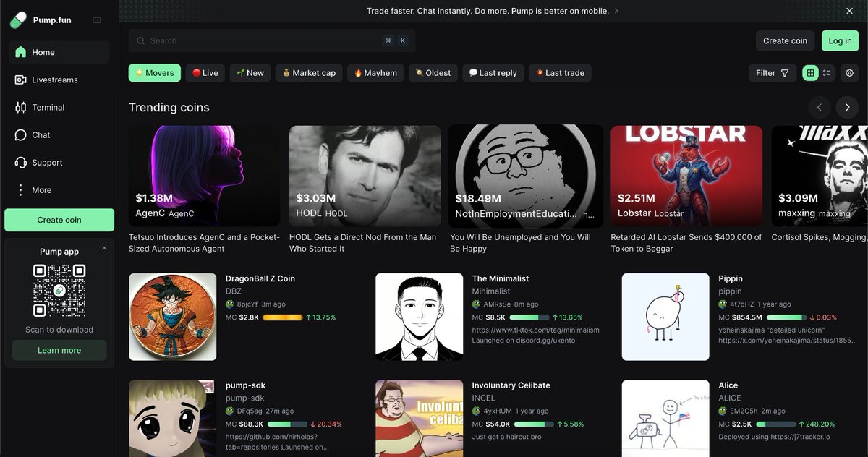
Task: Select the New filter tab
Action: coord(250,73)
